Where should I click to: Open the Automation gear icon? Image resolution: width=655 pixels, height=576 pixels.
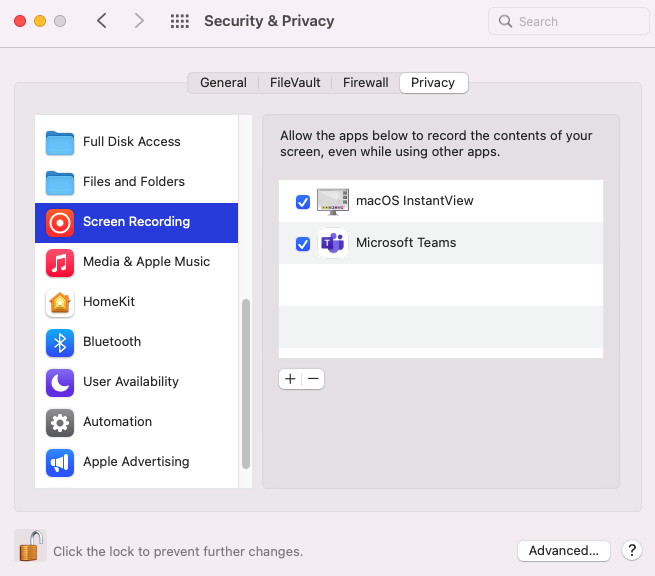(x=60, y=422)
